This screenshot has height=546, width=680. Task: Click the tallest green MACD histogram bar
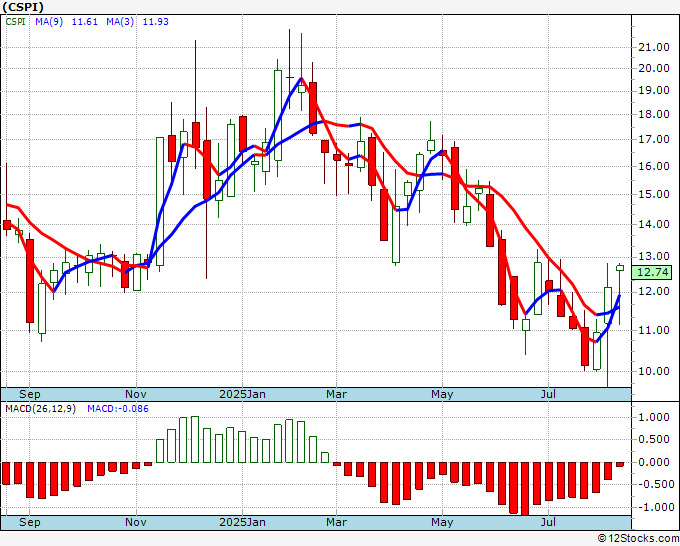(195, 439)
